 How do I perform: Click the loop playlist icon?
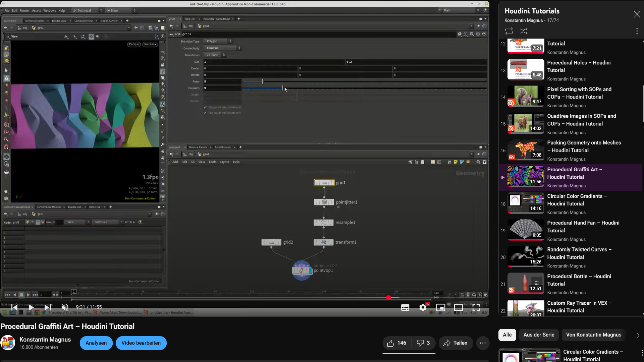pos(509,31)
